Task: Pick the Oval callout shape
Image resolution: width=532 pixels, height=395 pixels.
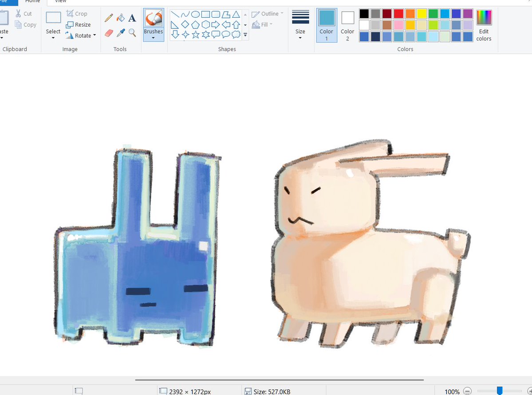Action: point(226,35)
